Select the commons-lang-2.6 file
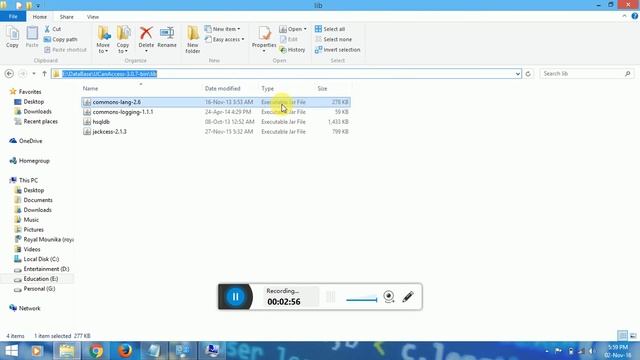Image resolution: width=640 pixels, height=360 pixels. click(216, 102)
